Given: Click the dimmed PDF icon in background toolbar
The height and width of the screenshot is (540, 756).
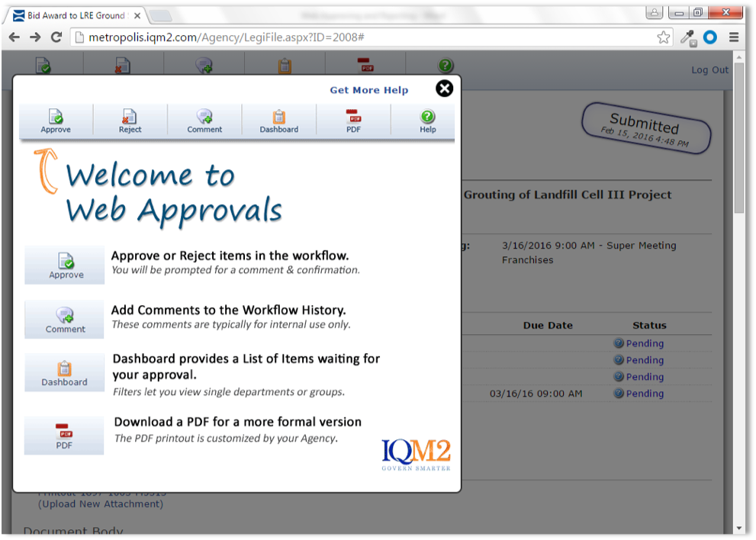Looking at the screenshot, I should (365, 65).
